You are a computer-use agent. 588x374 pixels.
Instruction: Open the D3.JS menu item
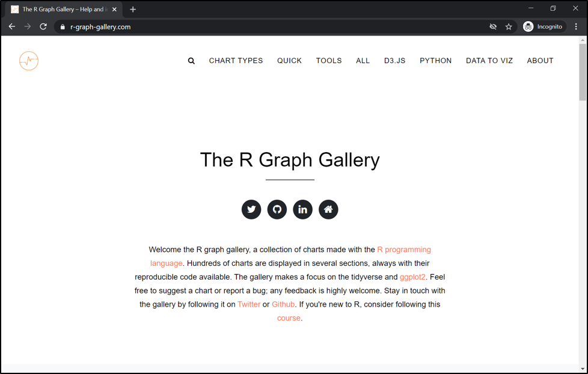point(395,61)
